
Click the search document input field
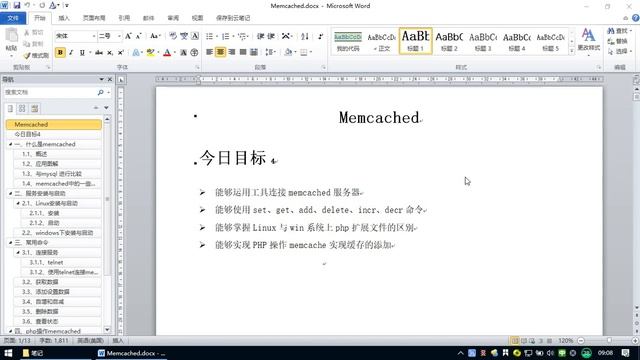click(x=51, y=93)
